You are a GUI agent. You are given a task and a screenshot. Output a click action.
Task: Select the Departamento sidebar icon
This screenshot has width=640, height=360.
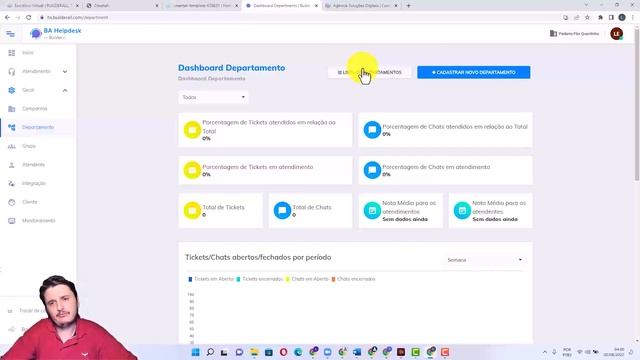click(x=12, y=127)
